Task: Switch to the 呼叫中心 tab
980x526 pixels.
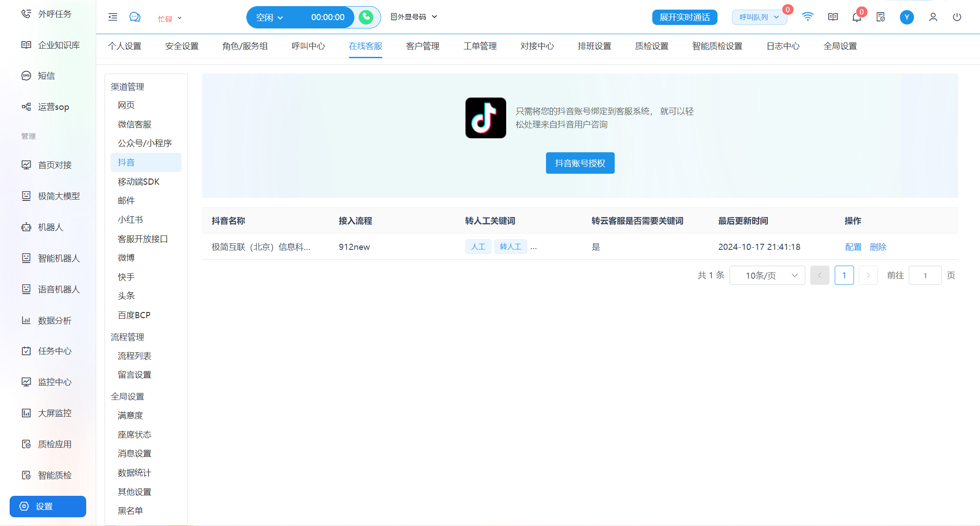Action: pos(308,46)
